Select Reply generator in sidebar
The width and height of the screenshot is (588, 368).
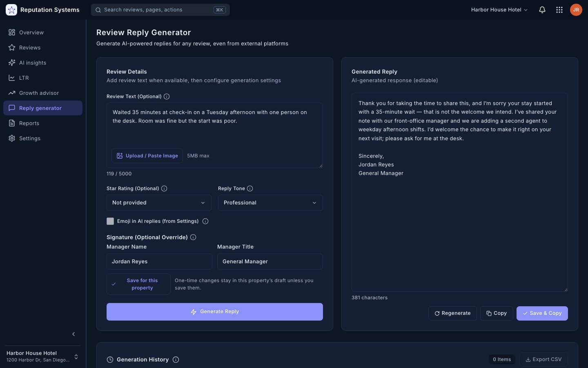(43, 108)
